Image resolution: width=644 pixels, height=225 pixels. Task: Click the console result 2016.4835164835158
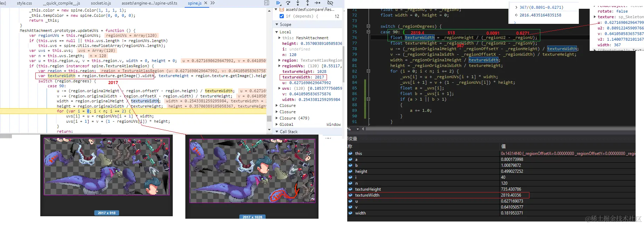(x=540, y=15)
